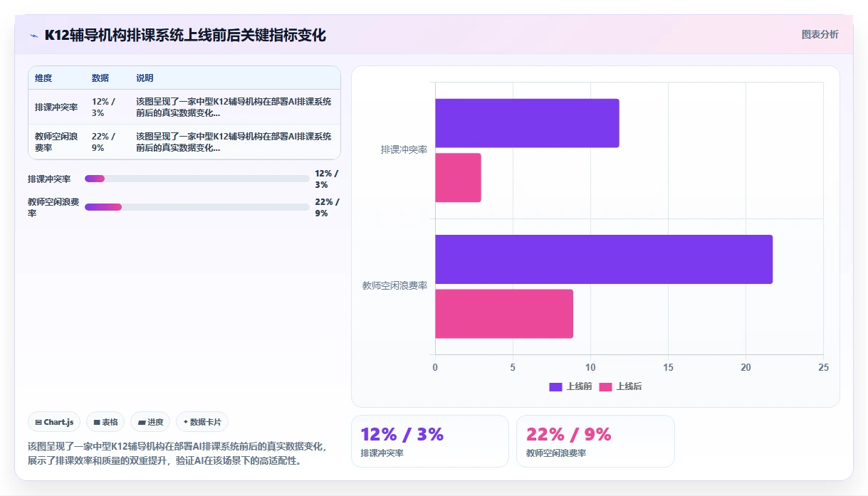
Task: Select the 表格 tag chip
Action: pos(105,422)
